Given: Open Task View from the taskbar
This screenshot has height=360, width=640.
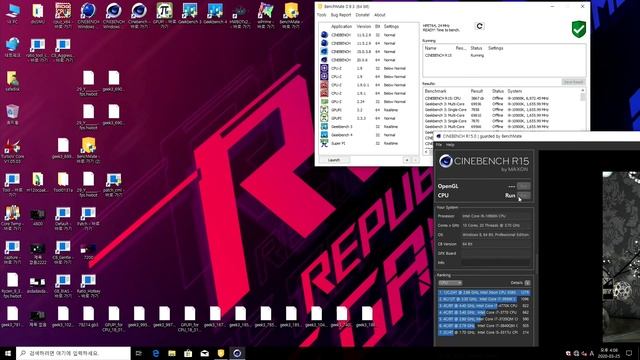Looking at the screenshot, I should tap(139, 353).
